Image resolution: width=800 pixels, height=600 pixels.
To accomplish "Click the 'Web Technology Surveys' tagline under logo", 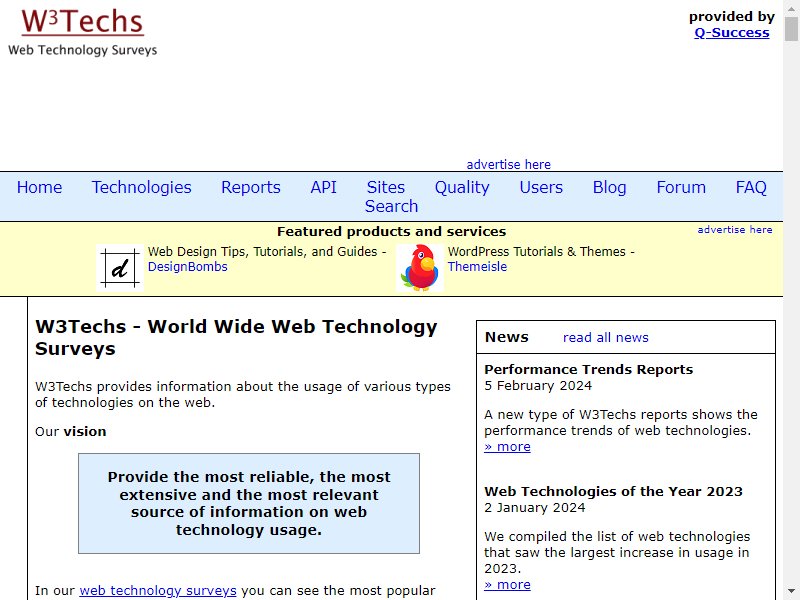I will tap(83, 50).
